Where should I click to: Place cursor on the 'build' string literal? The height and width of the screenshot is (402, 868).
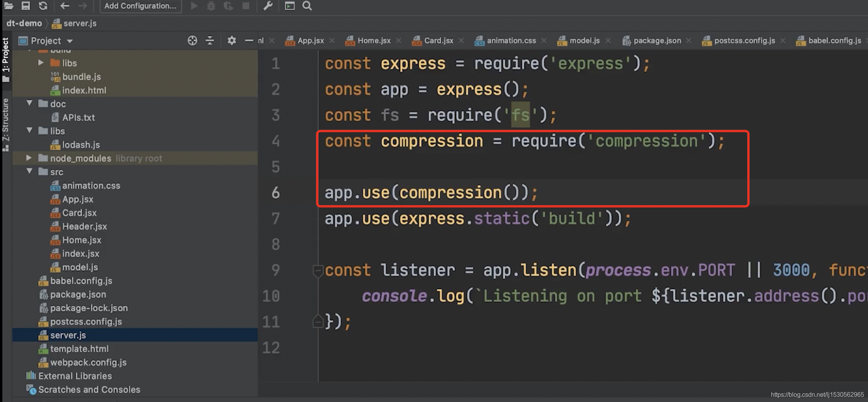(572, 219)
